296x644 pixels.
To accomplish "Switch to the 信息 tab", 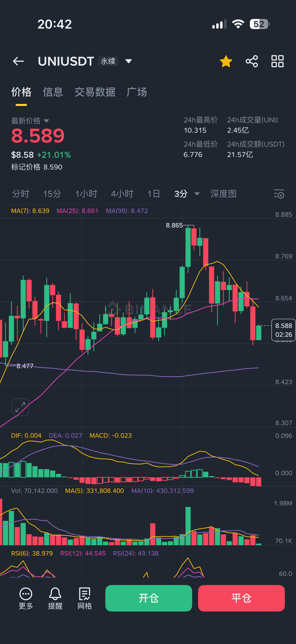I will [x=53, y=92].
